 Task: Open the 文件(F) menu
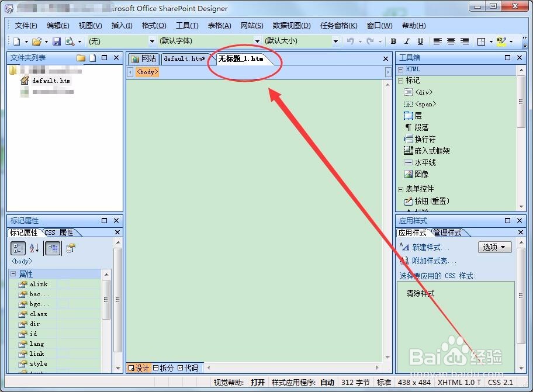(26, 26)
